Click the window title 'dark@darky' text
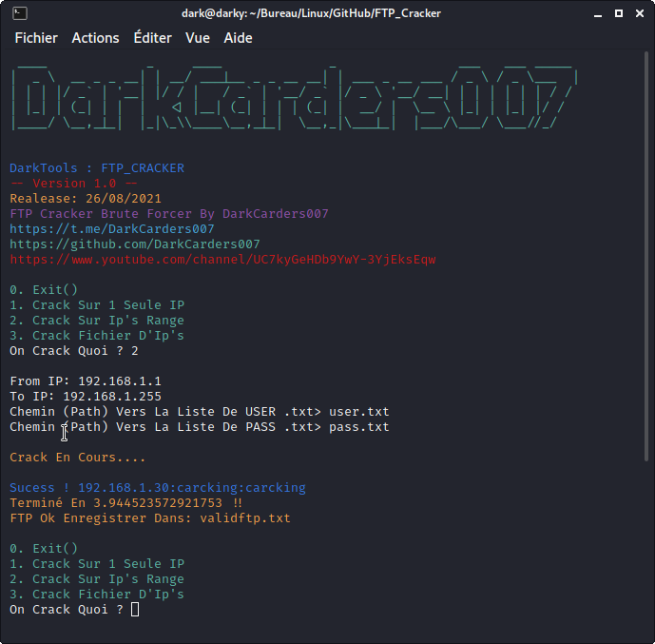 pyautogui.click(x=311, y=13)
